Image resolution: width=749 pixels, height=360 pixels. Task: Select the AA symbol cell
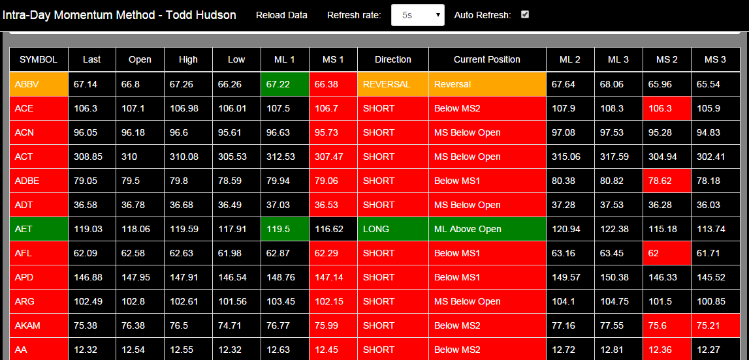click(x=39, y=350)
